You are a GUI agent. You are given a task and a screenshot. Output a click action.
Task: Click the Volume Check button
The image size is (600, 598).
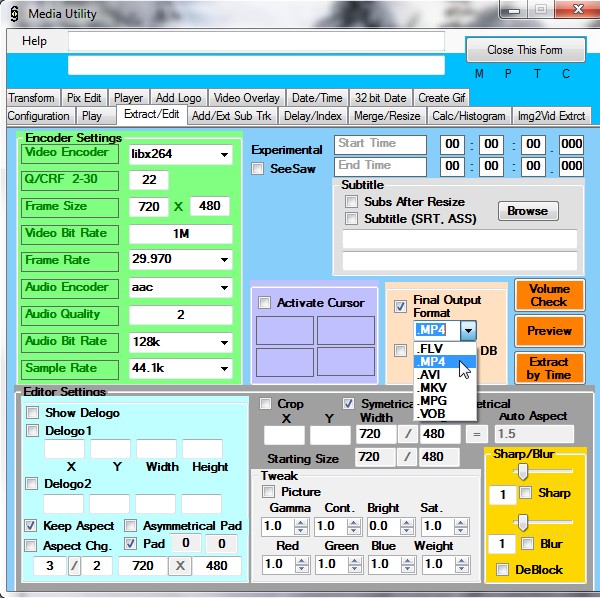549,295
